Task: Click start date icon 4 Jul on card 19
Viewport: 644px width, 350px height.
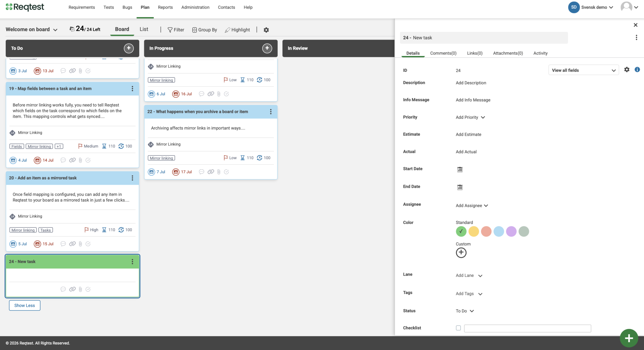Action: coord(13,160)
